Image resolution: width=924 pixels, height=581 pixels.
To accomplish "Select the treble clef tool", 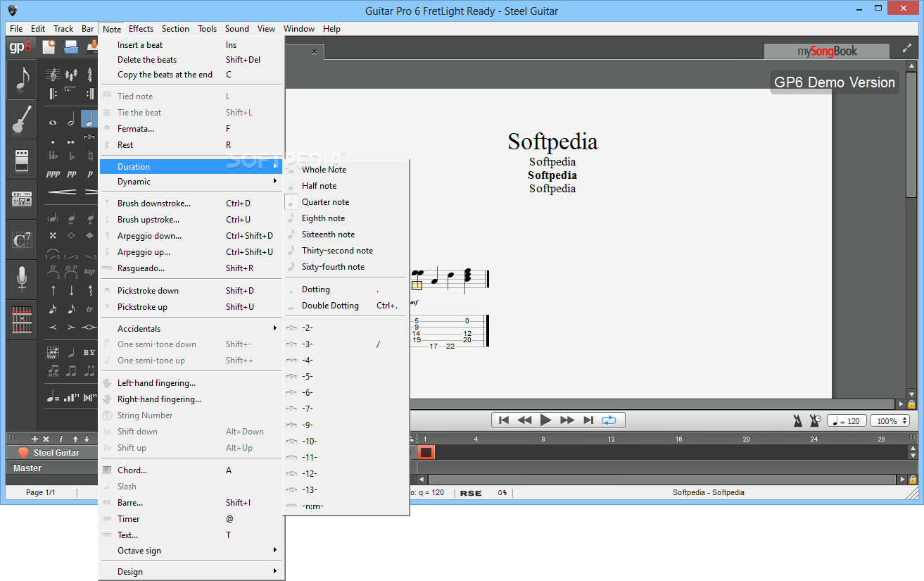I will coord(53,75).
